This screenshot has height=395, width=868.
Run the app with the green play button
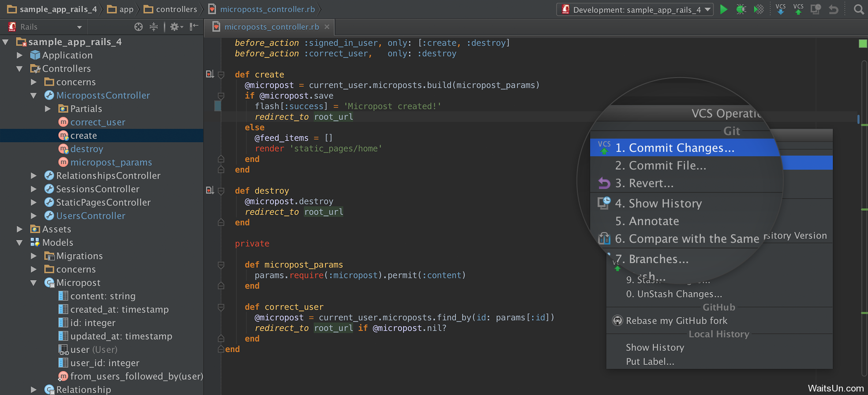pyautogui.click(x=723, y=9)
